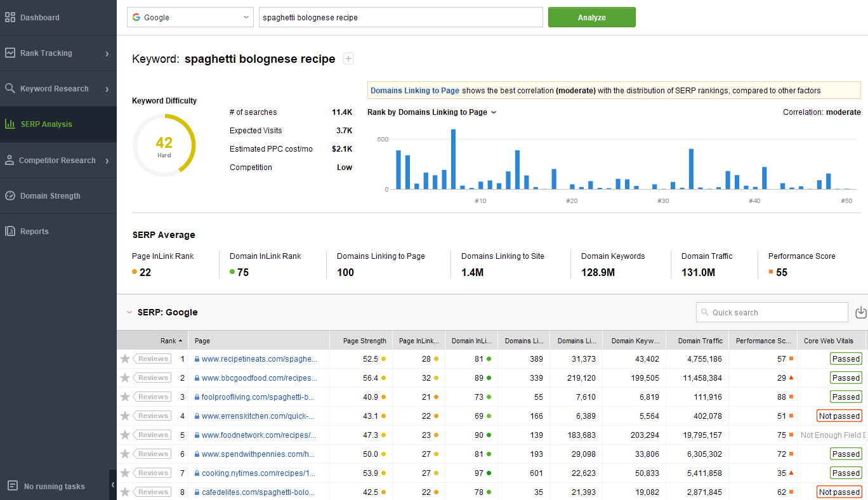Click the Rank Tracking chart icon
Viewport: 868px width, 500px height.
[x=10, y=53]
